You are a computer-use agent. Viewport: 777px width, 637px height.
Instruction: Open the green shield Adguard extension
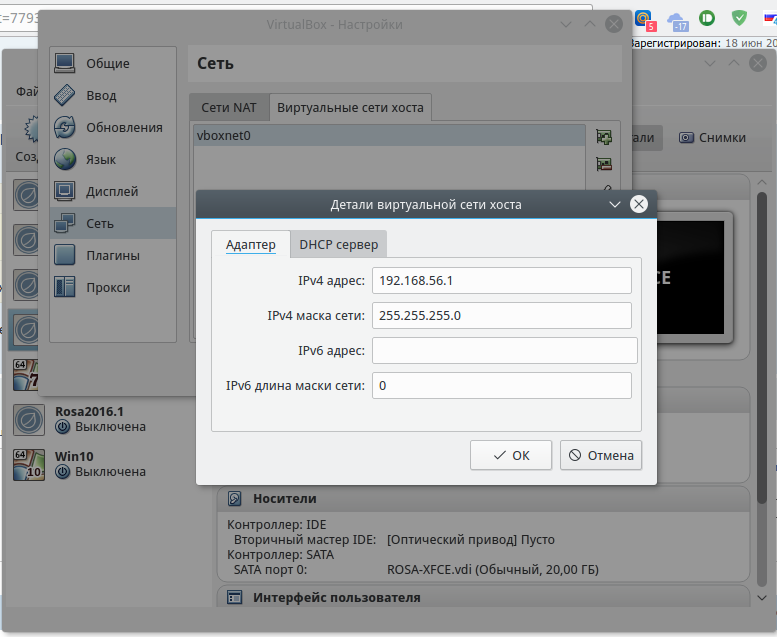click(x=739, y=18)
